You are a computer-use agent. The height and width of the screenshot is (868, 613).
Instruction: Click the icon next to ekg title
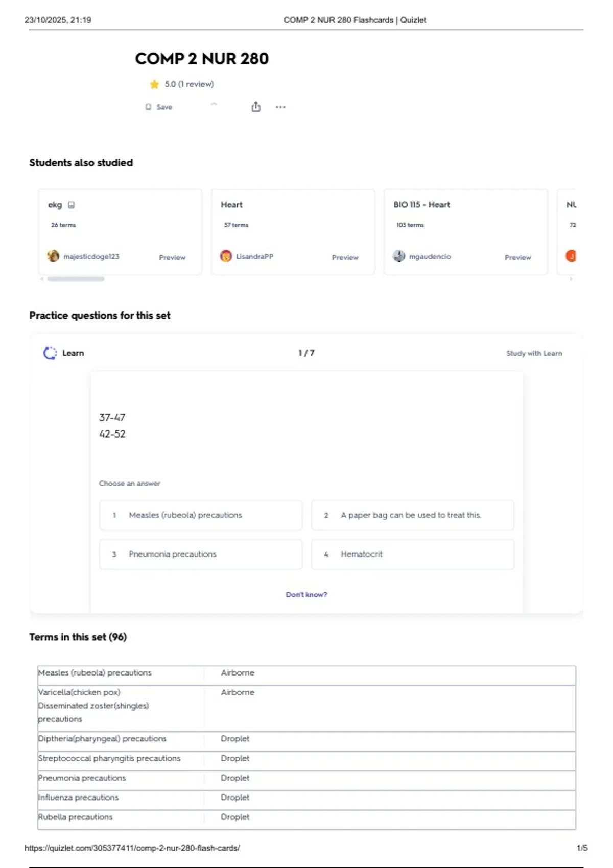click(x=72, y=205)
